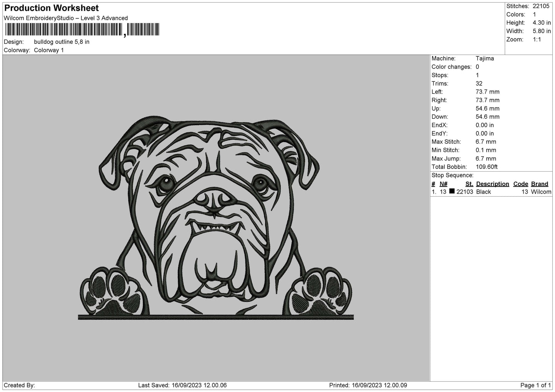Click the 'Down:' measurement label
Viewport: 555px width, 392px height.
[x=440, y=117]
